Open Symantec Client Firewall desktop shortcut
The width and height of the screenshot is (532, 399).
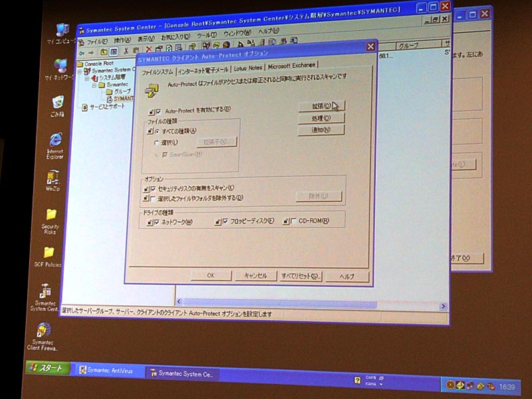43,336
